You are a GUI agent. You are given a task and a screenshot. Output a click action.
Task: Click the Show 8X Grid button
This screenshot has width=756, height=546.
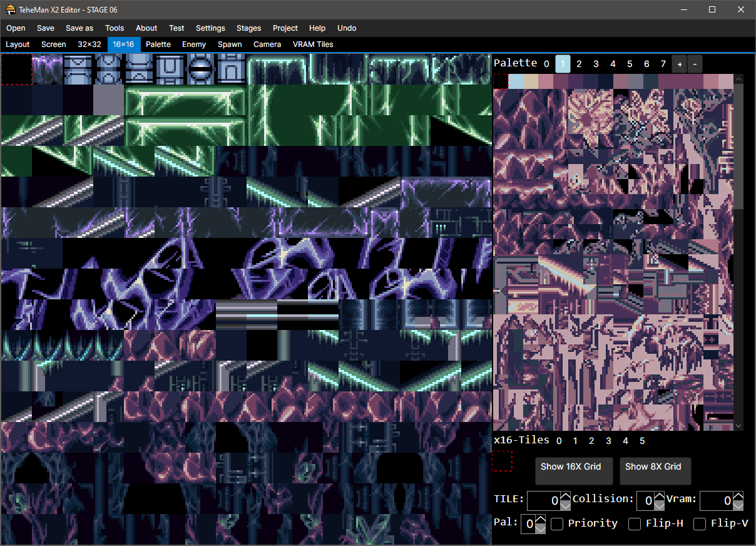pyautogui.click(x=655, y=467)
